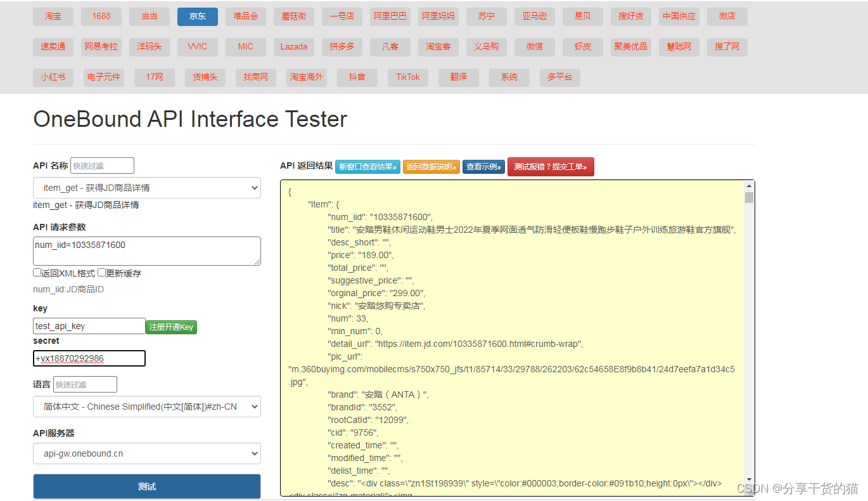The width and height of the screenshot is (868, 501).
Task: Open the 虾皮 tab
Action: (x=583, y=47)
